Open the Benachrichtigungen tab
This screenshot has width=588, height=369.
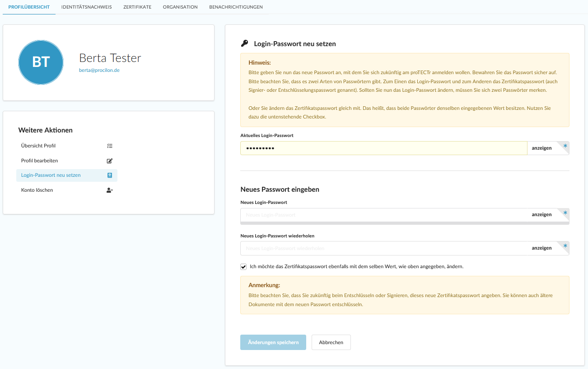coord(236,7)
